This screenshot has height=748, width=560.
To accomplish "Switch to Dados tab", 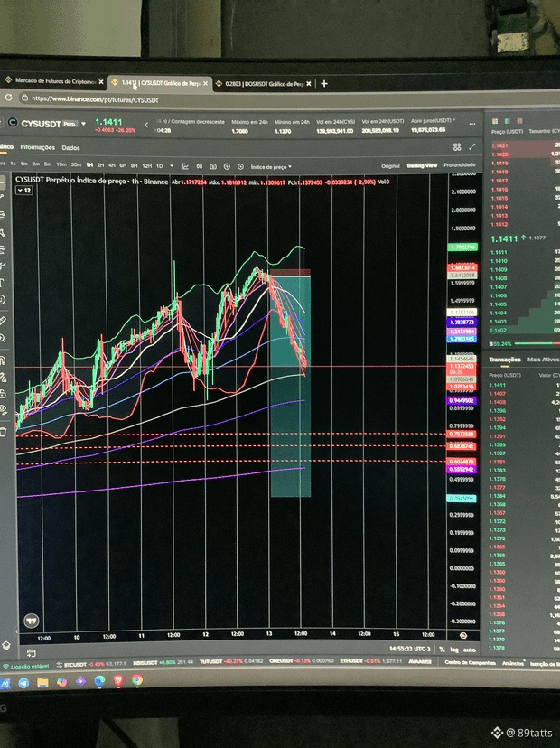I will pos(70,148).
